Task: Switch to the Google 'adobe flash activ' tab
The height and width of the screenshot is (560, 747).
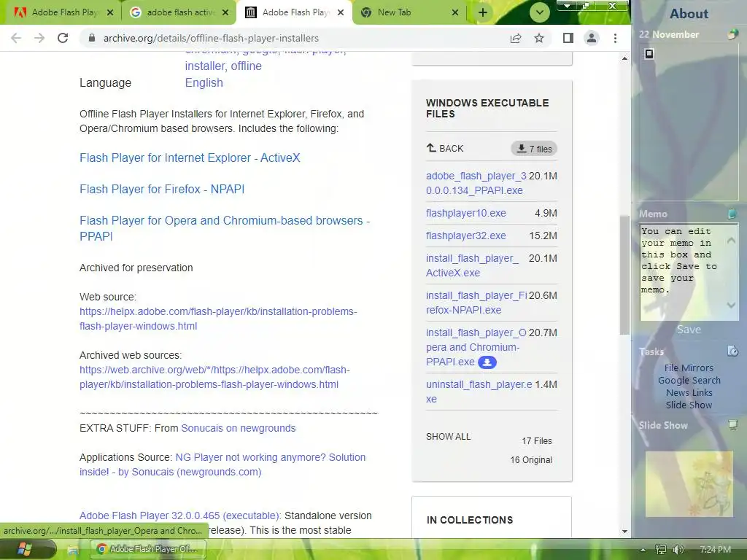Action: pos(179,12)
